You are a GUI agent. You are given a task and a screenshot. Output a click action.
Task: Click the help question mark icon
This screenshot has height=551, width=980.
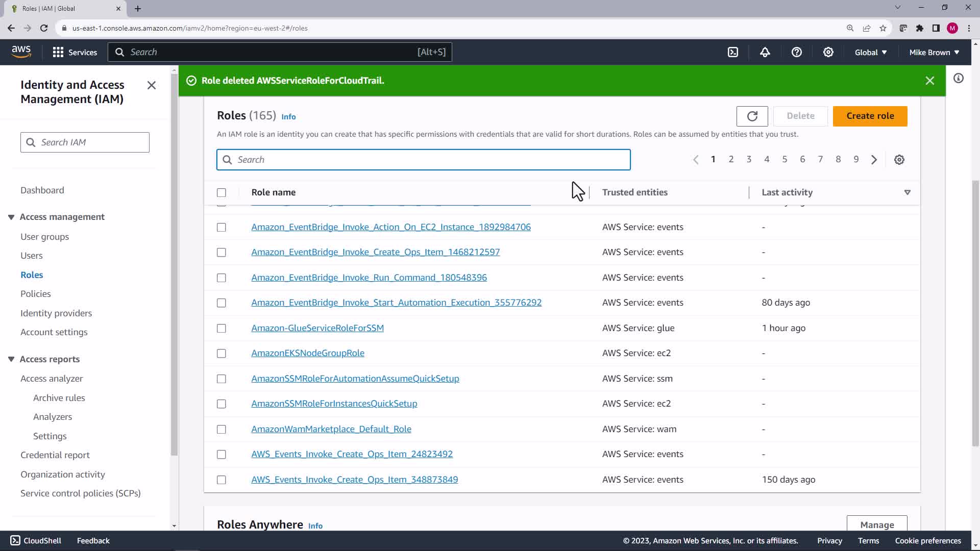pyautogui.click(x=796, y=52)
